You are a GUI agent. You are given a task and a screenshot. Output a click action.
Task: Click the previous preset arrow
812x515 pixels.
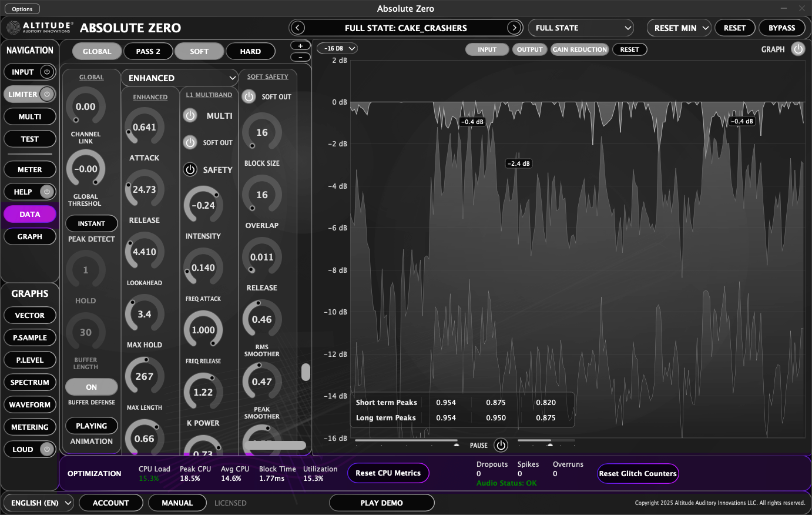[297, 28]
